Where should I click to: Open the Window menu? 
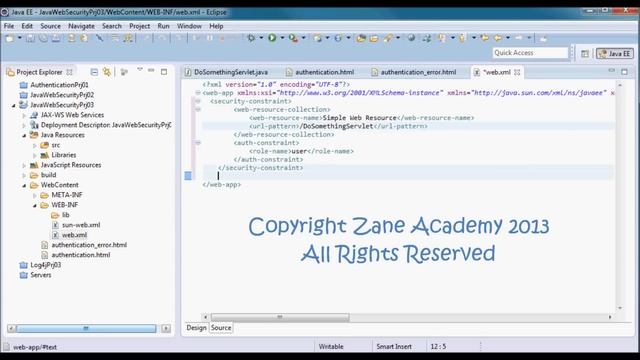pyautogui.click(x=189, y=26)
